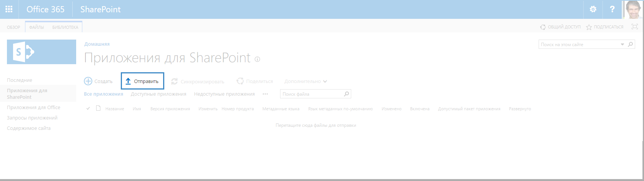The image size is (644, 181).
Task: Open the user profile picture menu
Action: click(x=633, y=9)
